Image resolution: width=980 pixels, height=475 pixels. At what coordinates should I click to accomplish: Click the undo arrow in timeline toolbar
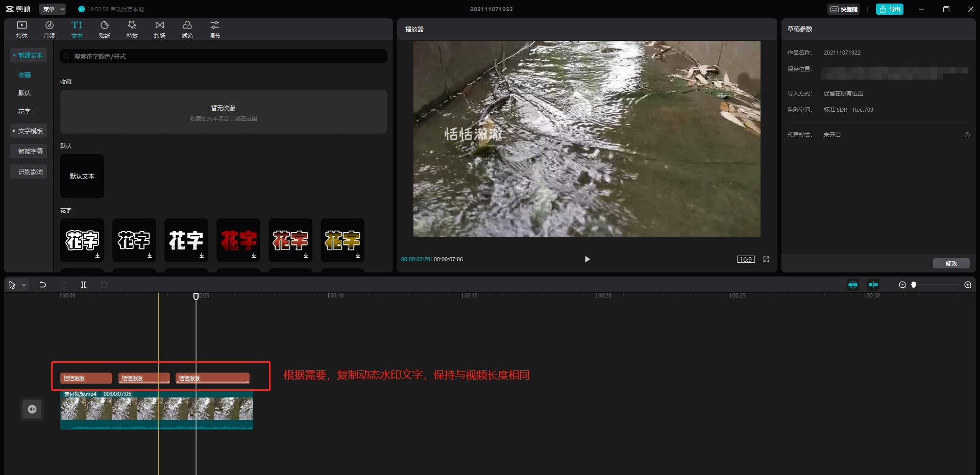[43, 285]
